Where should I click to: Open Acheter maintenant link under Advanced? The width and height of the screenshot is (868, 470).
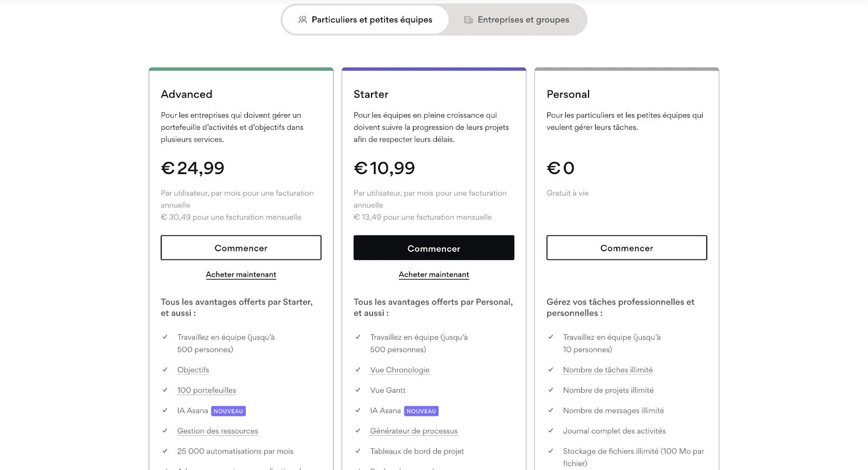241,275
